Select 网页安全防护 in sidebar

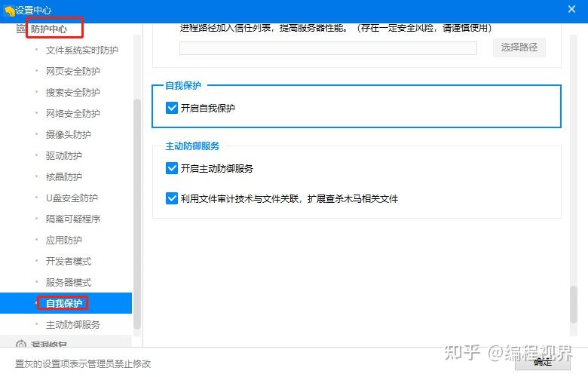73,72
